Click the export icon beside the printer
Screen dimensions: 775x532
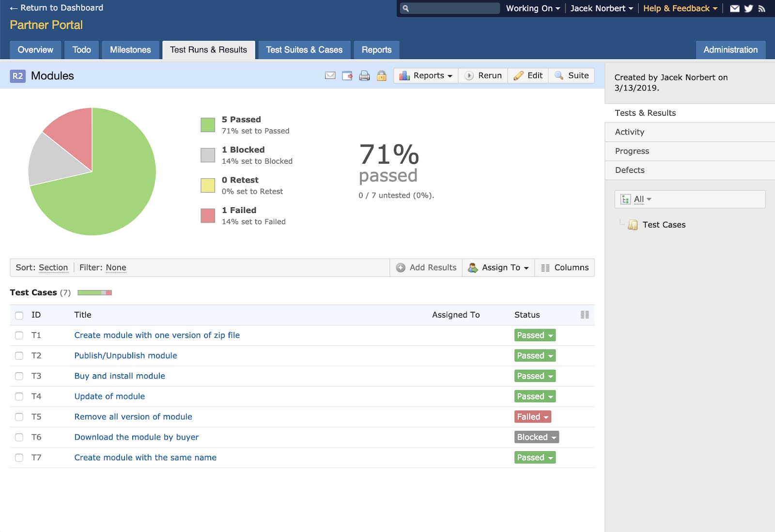click(x=347, y=76)
